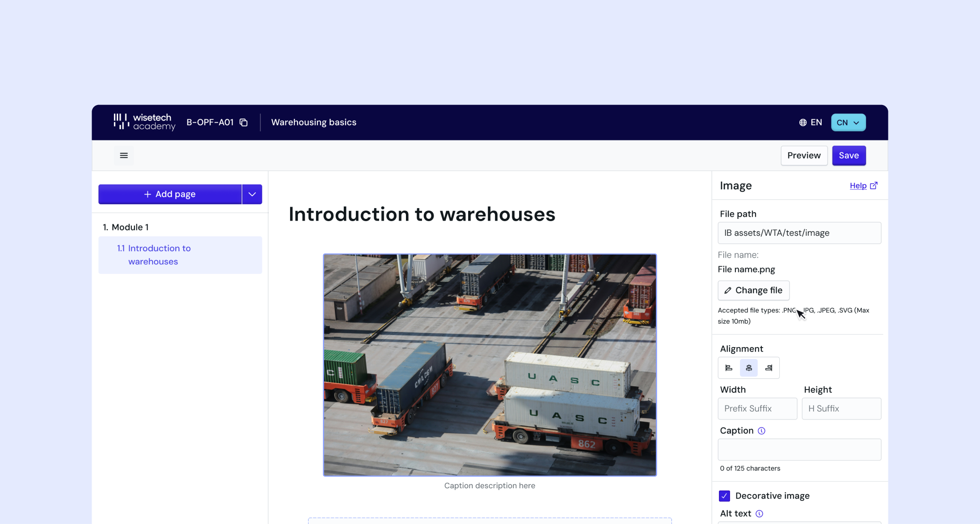The image size is (980, 524).
Task: Click the Alt text info icon
Action: click(759, 514)
